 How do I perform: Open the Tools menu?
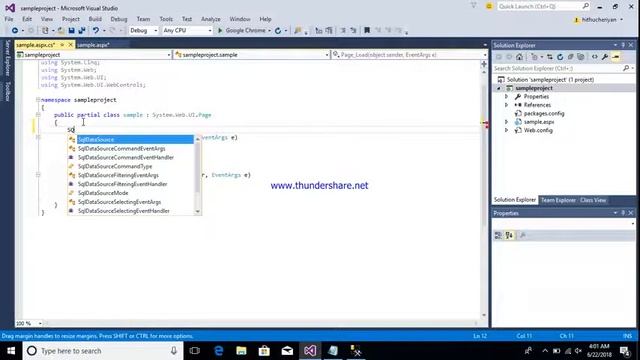pyautogui.click(x=166, y=19)
